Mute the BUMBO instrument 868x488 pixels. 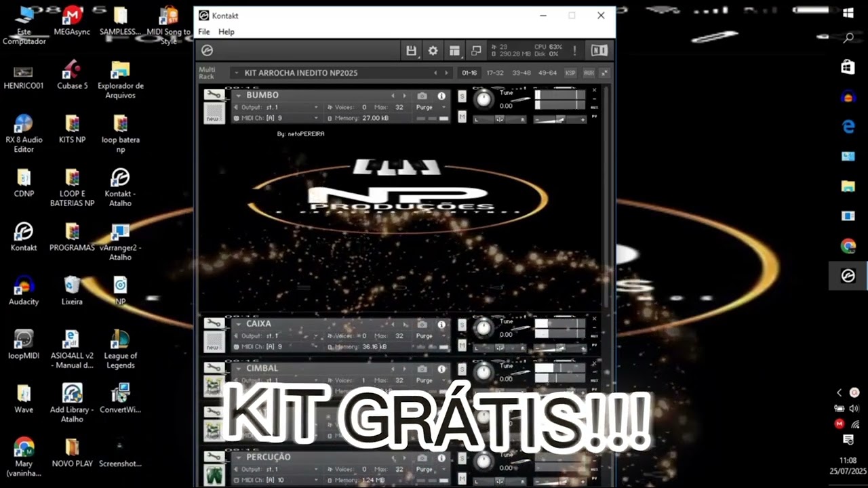pos(462,117)
